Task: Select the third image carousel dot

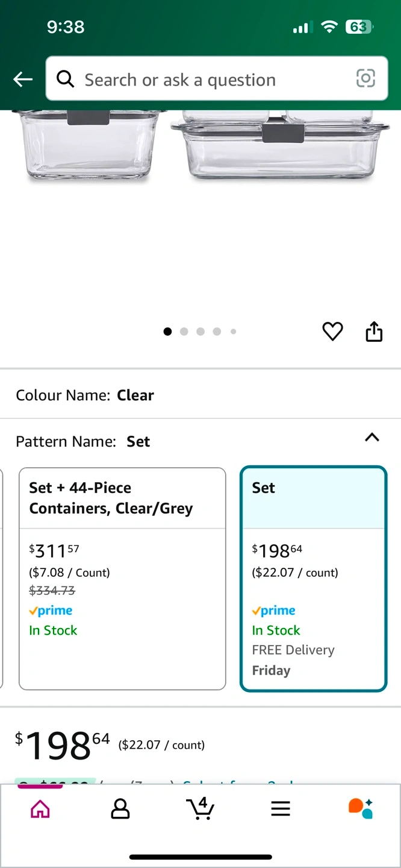Action: 200,332
